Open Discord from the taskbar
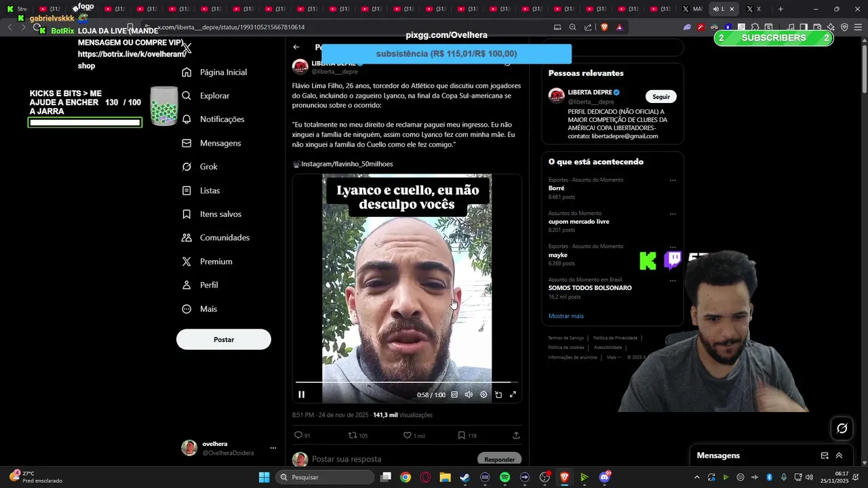The width and height of the screenshot is (868, 488). coord(604,477)
